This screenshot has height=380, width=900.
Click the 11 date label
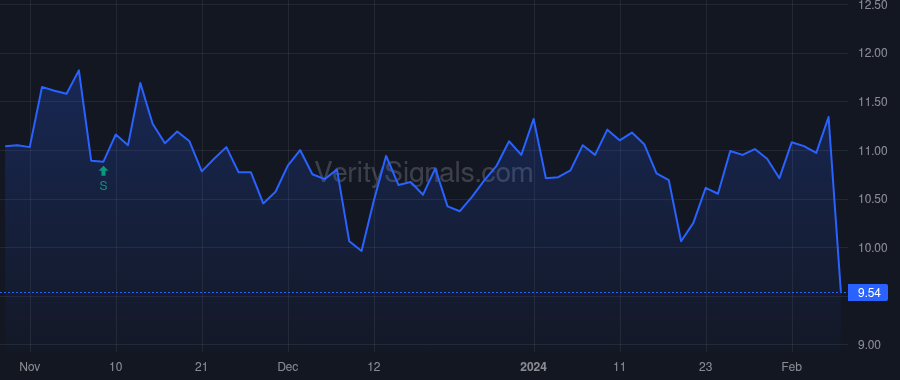[x=620, y=367]
